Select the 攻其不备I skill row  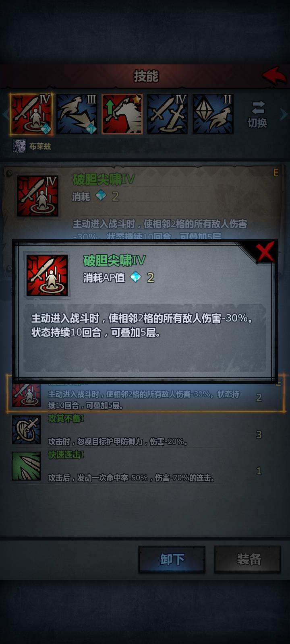145,430
